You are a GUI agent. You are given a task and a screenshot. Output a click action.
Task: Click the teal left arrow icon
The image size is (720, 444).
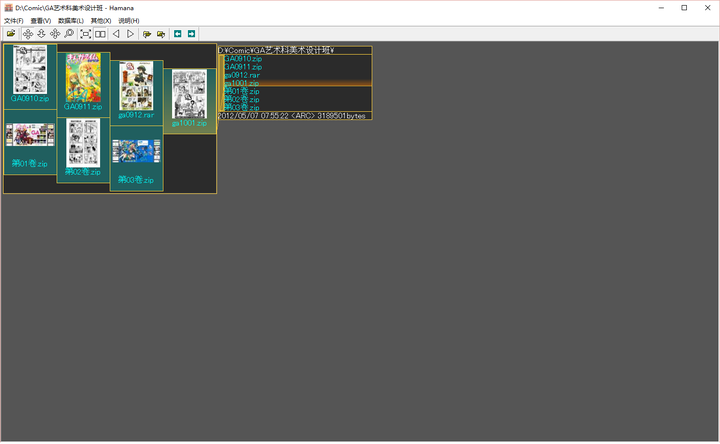178,34
